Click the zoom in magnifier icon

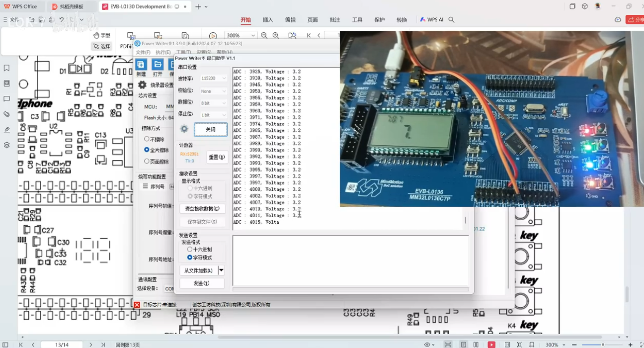[276, 36]
